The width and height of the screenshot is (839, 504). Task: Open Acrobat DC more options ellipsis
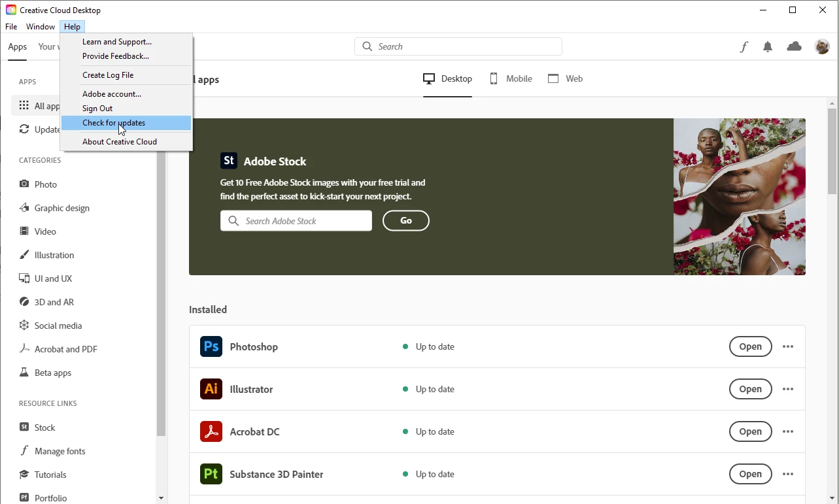[788, 431]
